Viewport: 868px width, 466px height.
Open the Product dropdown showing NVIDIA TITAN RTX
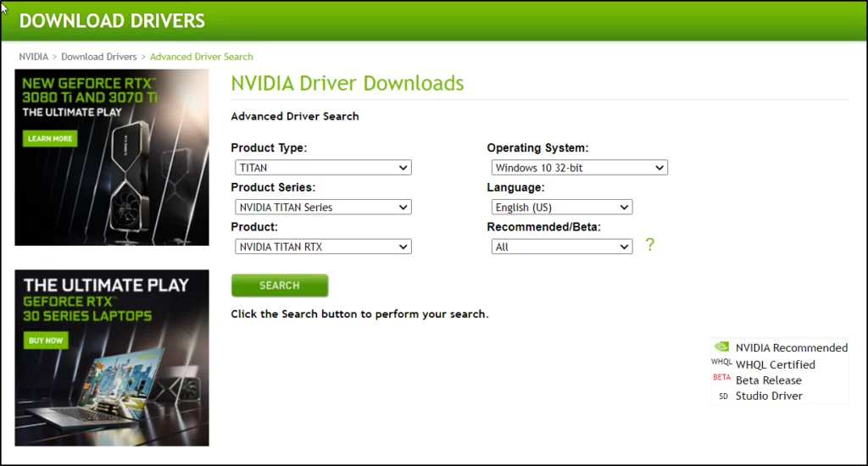[x=323, y=247]
